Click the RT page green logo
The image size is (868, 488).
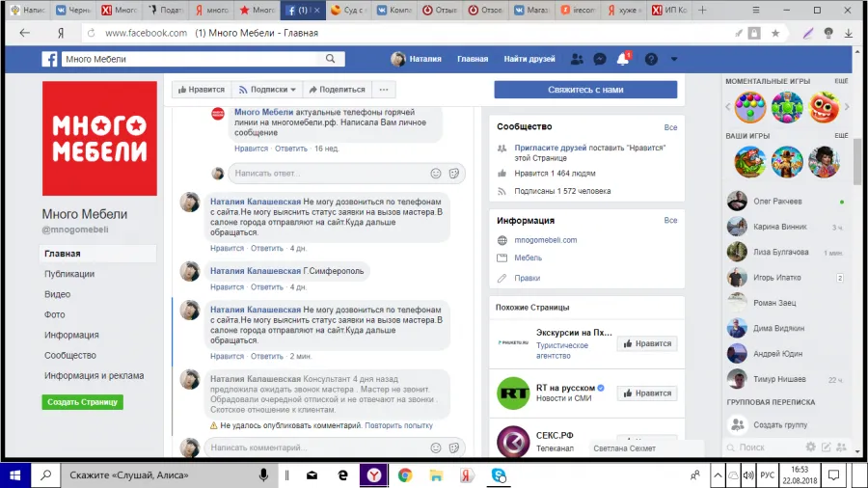(x=513, y=393)
